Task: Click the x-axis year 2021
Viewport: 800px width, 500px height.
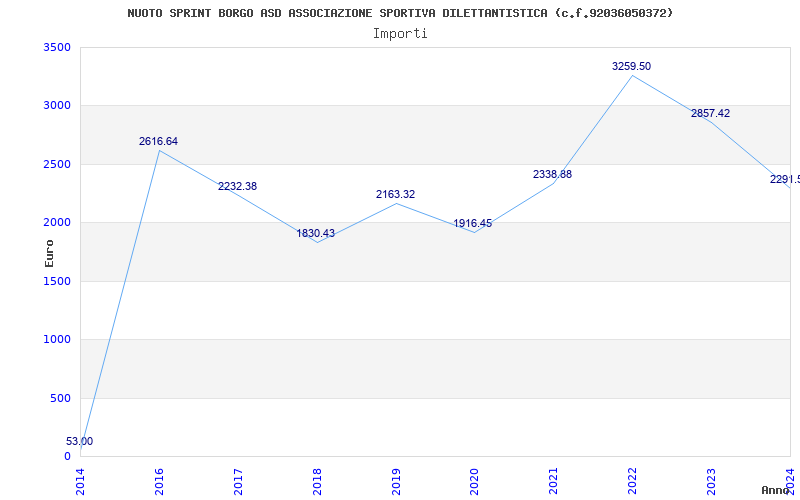Action: pos(554,481)
